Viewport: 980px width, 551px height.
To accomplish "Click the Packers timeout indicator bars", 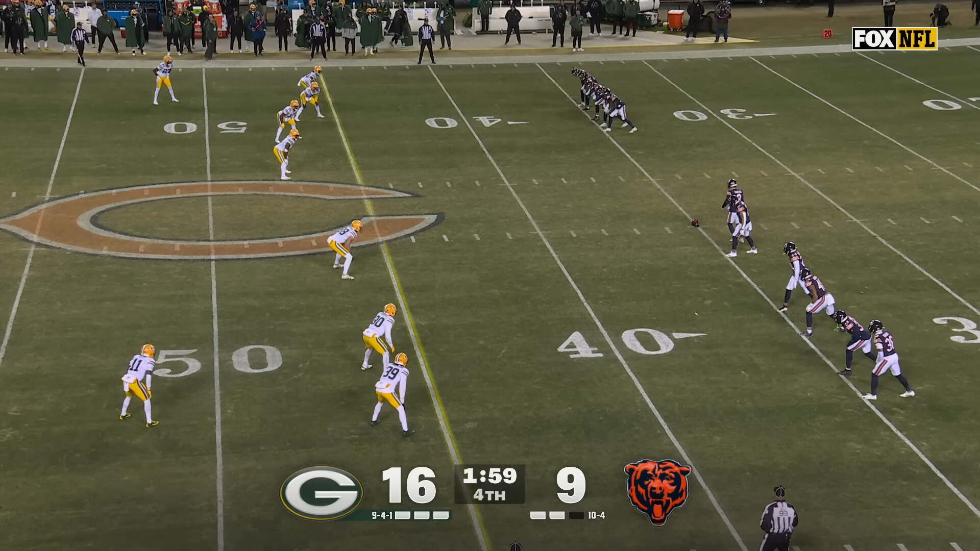I will coord(422,515).
